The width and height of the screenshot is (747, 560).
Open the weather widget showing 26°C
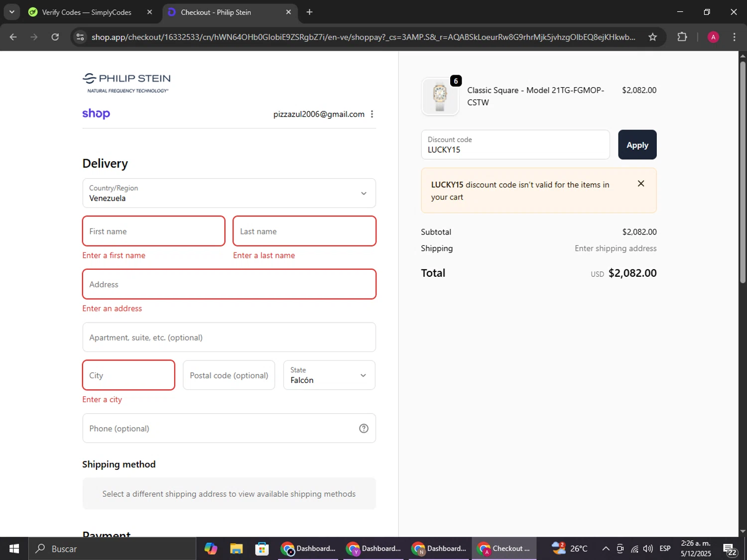tap(569, 549)
